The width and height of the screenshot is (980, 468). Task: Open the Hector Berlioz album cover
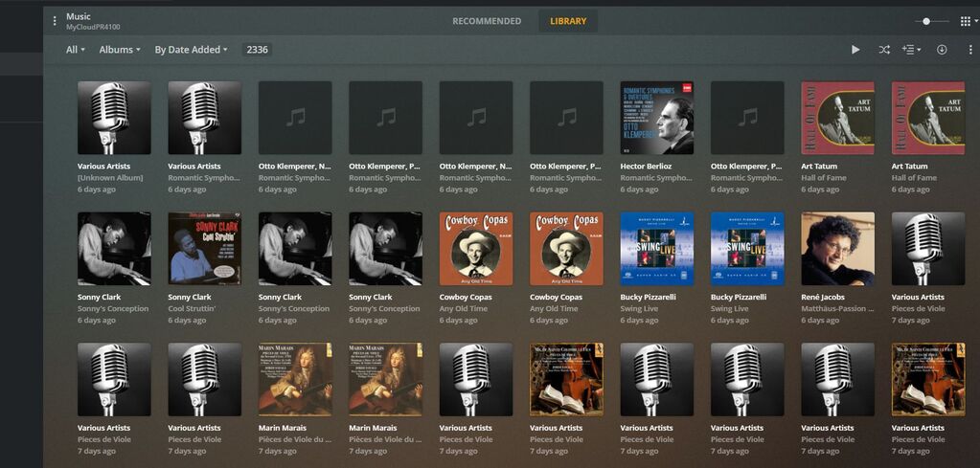pos(657,118)
